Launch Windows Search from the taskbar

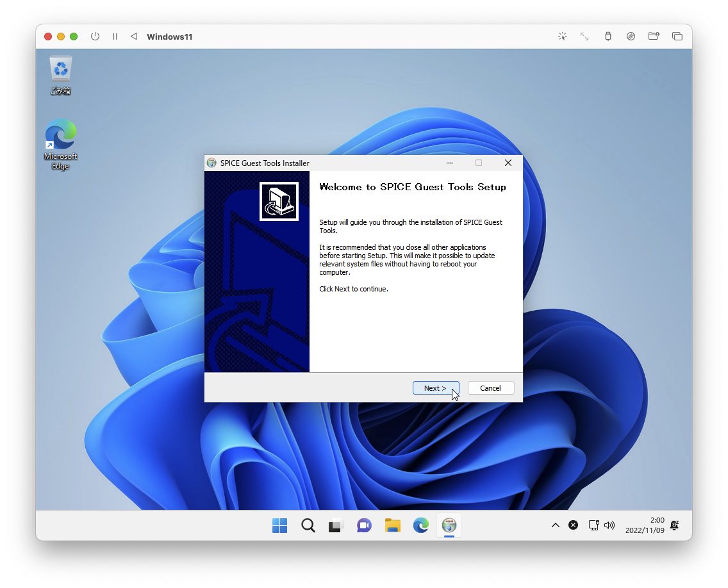tap(308, 525)
